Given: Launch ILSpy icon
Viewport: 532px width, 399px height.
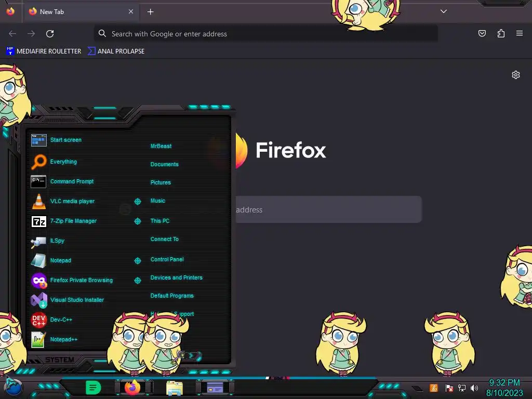Looking at the screenshot, I should (x=38, y=242).
